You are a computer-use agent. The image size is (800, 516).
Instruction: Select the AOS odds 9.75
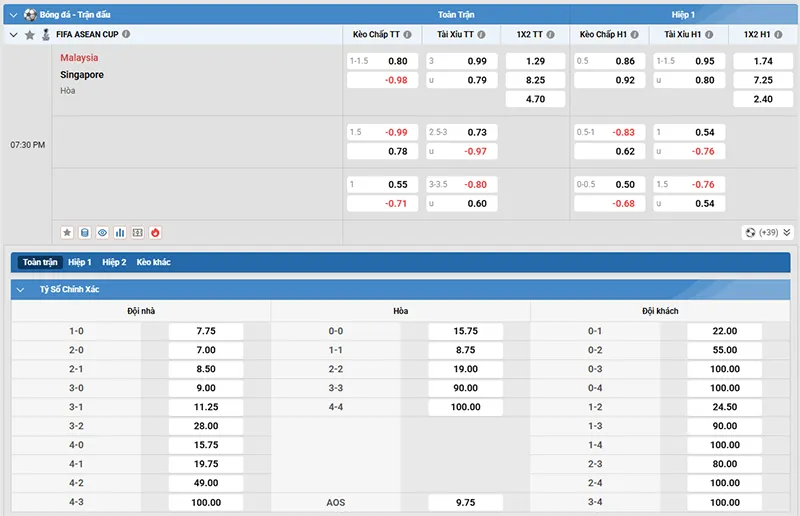point(465,503)
